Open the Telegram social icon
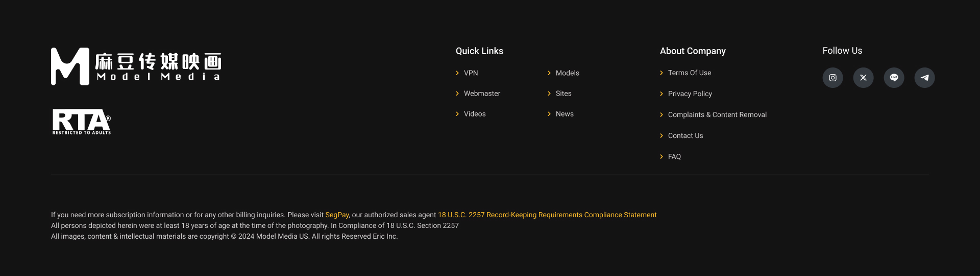The height and width of the screenshot is (276, 980). 924,78
